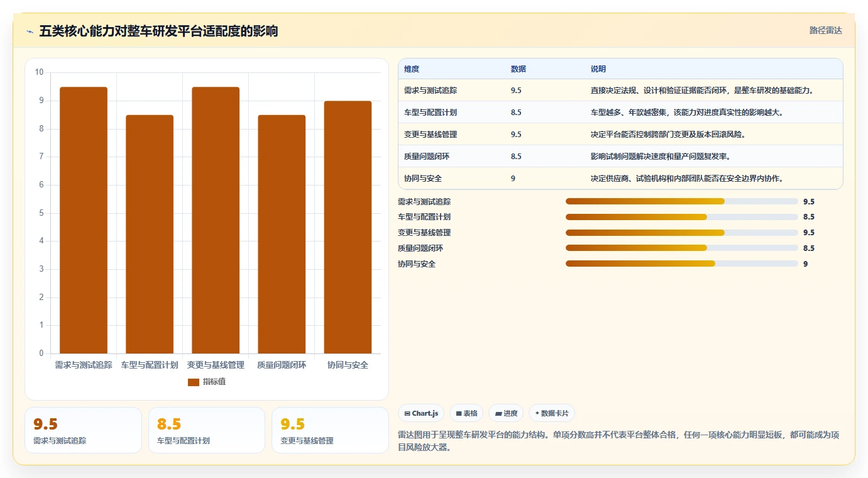Viewport: 868px width, 478px height.
Task: Select table cell 协同与安全
Action: [x=423, y=179]
